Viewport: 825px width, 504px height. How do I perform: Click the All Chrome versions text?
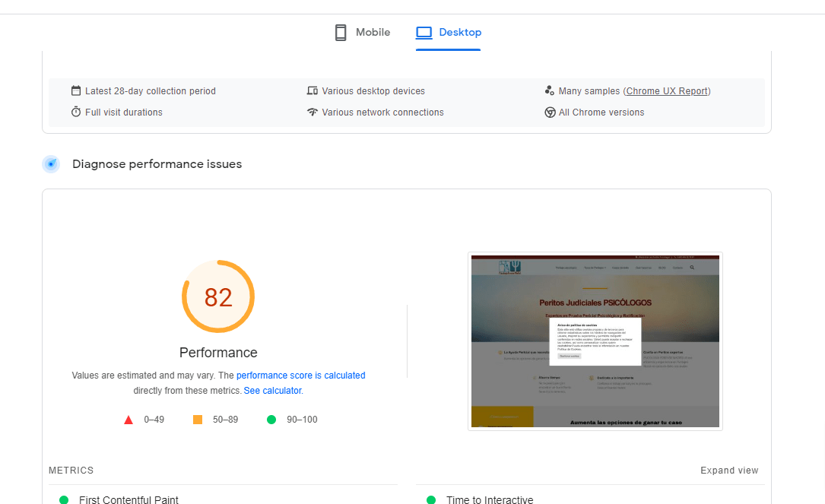(601, 112)
